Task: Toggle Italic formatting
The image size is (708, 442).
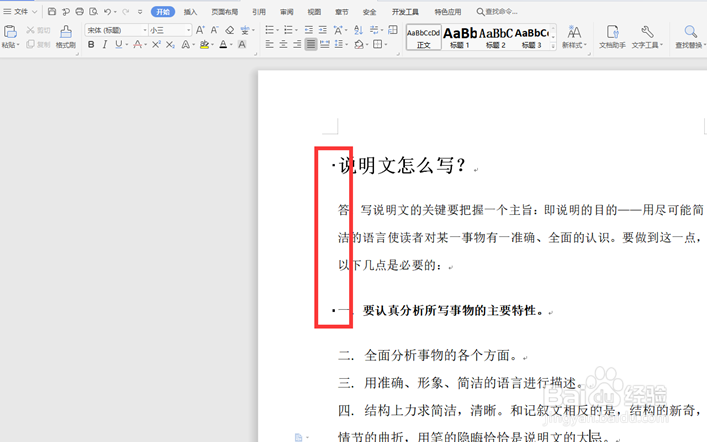Action: point(105,44)
